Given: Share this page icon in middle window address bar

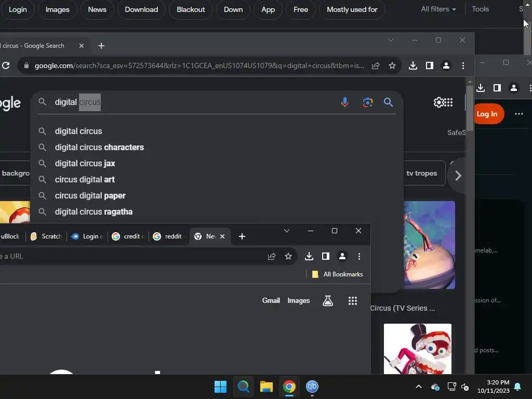Looking at the screenshot, I should pyautogui.click(x=376, y=65).
